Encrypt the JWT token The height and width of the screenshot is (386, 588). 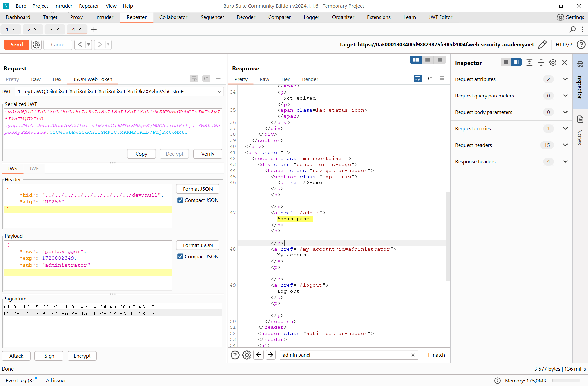[x=82, y=356]
